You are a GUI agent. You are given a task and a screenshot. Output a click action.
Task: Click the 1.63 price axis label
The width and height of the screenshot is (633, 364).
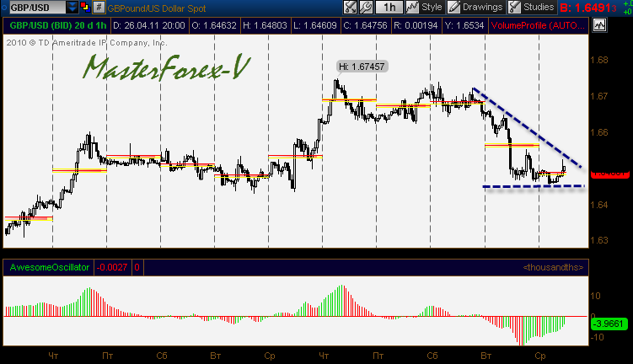pos(599,240)
